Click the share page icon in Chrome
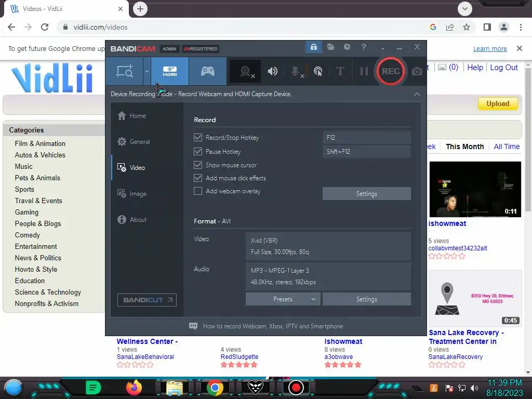This screenshot has width=532, height=399. (450, 27)
